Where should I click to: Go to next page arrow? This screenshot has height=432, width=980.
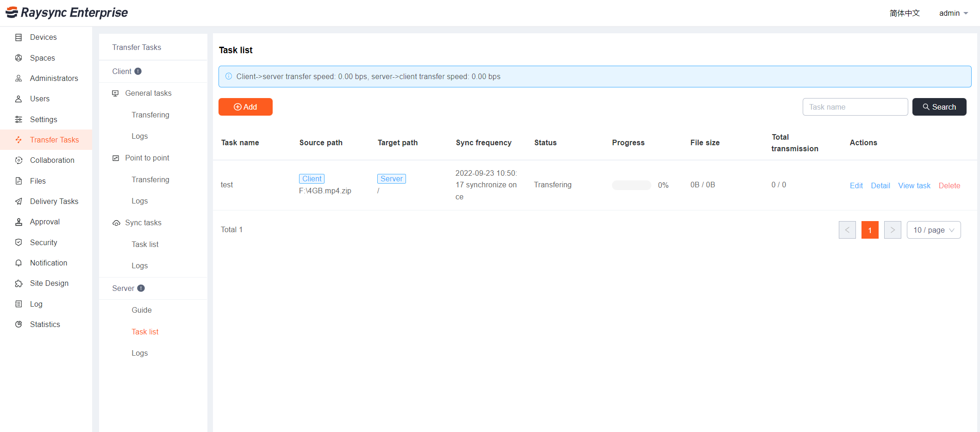893,230
